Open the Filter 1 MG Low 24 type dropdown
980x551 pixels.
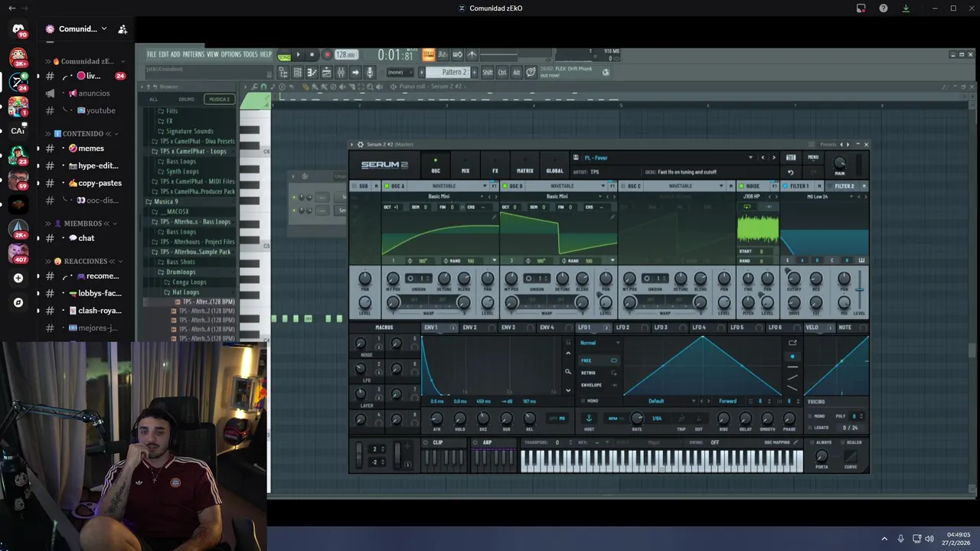click(818, 197)
